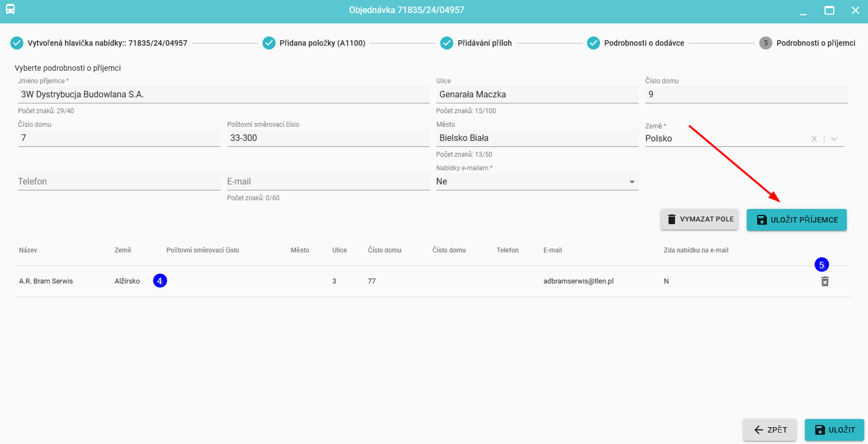This screenshot has height=444, width=868.
Task: Clear the selected country Polsko
Action: tap(814, 139)
